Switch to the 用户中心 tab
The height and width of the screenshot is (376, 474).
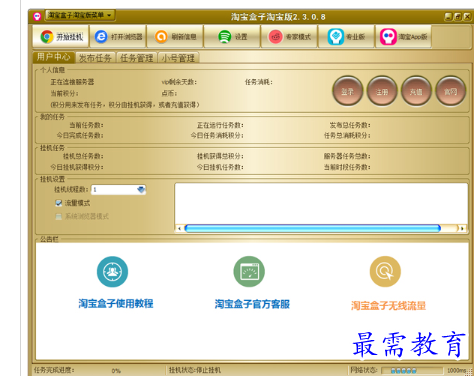coord(53,57)
